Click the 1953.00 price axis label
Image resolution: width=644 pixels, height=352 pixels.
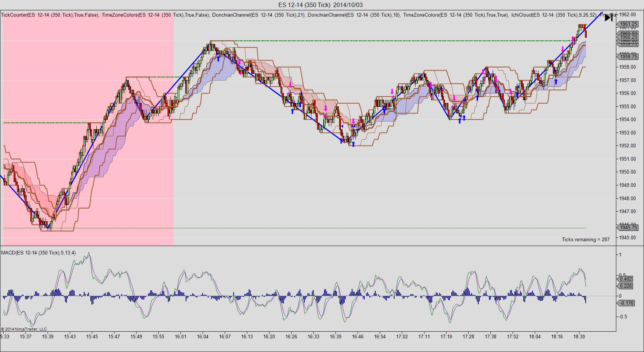click(628, 133)
